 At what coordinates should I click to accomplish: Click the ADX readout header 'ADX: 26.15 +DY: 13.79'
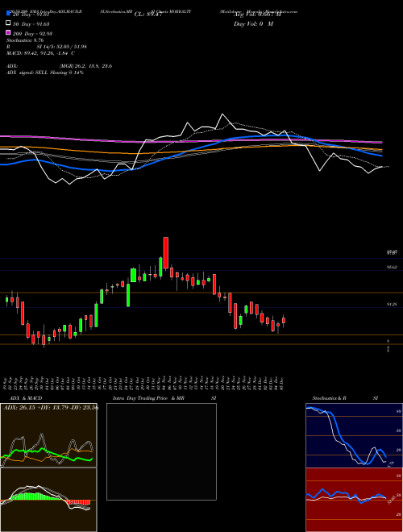click(51, 407)
